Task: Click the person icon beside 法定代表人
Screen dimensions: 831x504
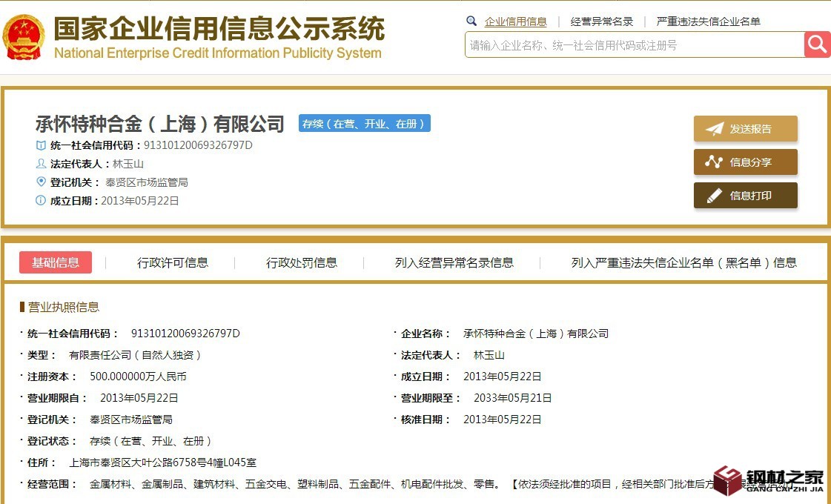Action: (x=41, y=164)
